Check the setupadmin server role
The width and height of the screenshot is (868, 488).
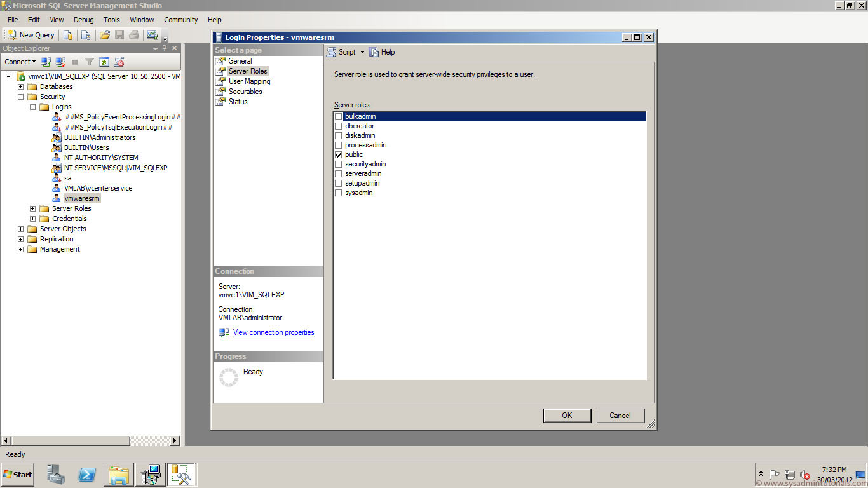pyautogui.click(x=339, y=183)
